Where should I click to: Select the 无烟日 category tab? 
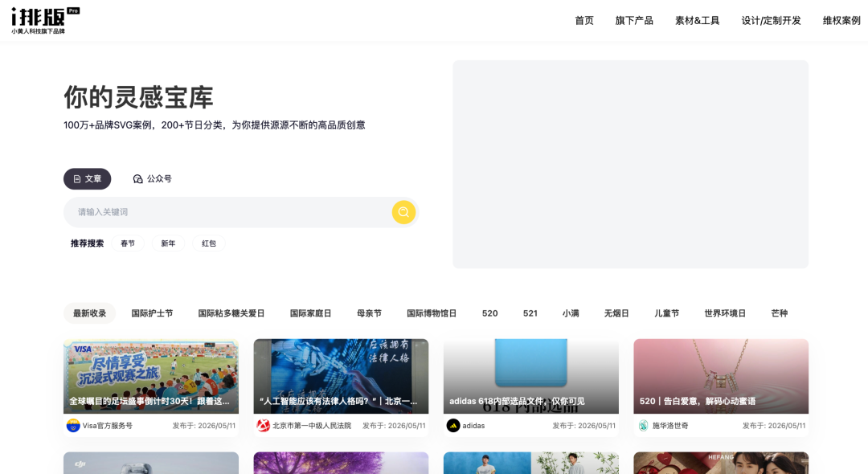coord(616,313)
